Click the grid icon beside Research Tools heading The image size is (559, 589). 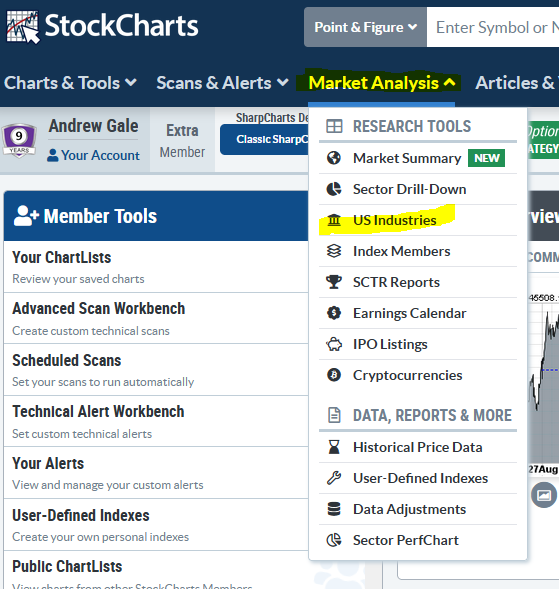pyautogui.click(x=334, y=126)
